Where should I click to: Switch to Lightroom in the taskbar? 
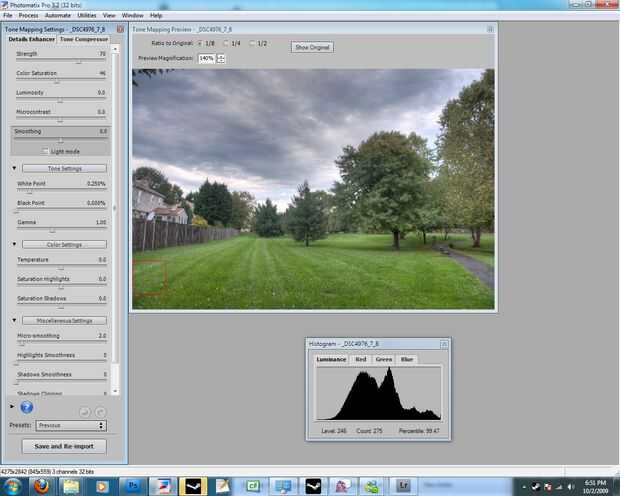403,486
